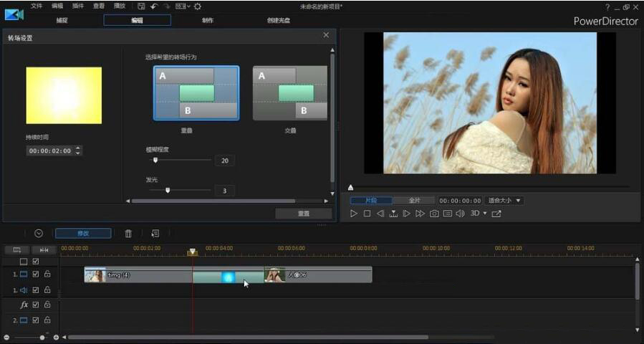Click the 模糊程度 slider handle
644x344 pixels.
click(x=155, y=160)
